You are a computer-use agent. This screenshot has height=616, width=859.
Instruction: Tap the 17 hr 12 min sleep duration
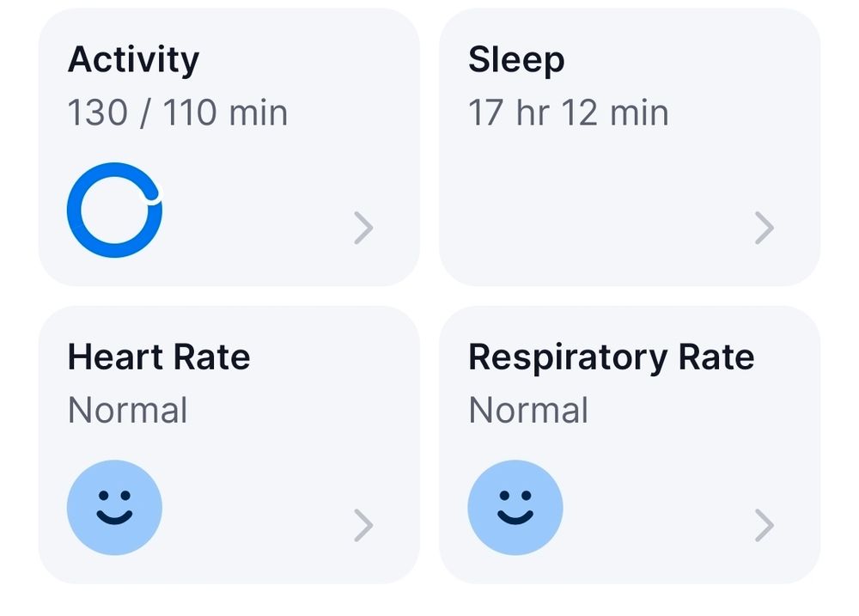pyautogui.click(x=568, y=113)
